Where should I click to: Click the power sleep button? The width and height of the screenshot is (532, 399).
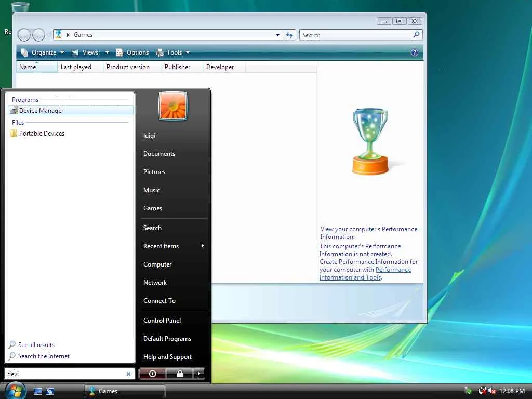[x=152, y=374]
